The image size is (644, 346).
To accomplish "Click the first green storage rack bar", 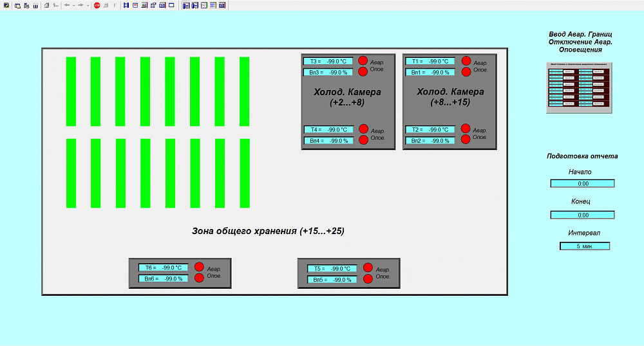I will click(x=71, y=91).
